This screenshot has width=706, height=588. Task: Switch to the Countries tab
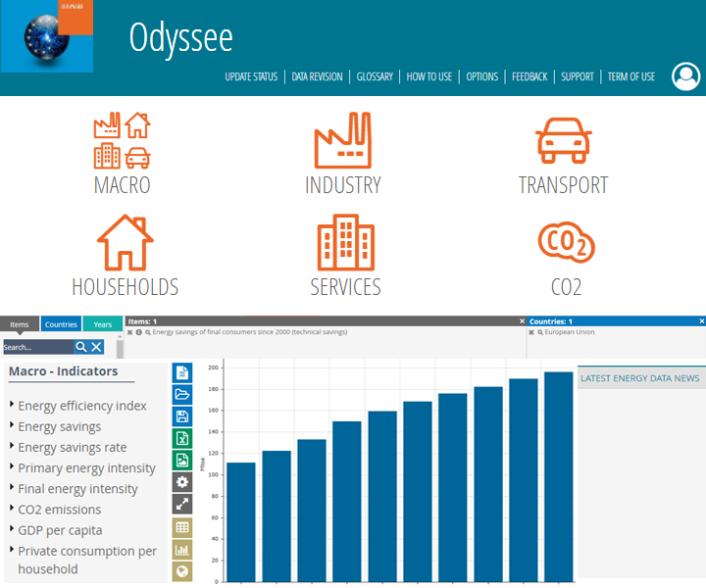click(x=61, y=324)
